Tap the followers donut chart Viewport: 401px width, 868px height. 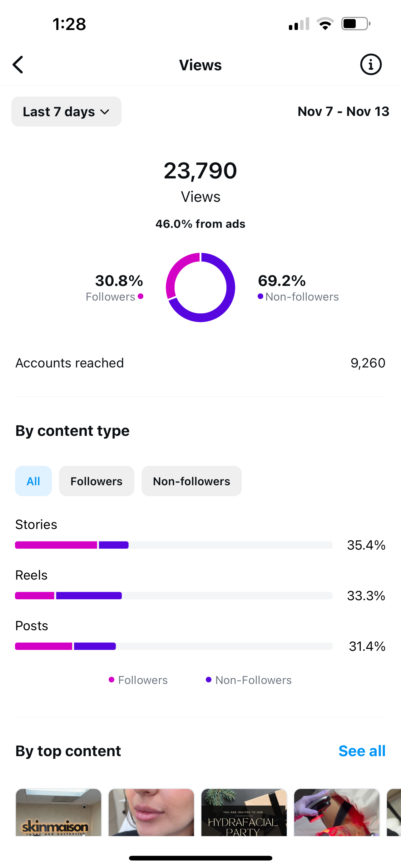coord(200,287)
